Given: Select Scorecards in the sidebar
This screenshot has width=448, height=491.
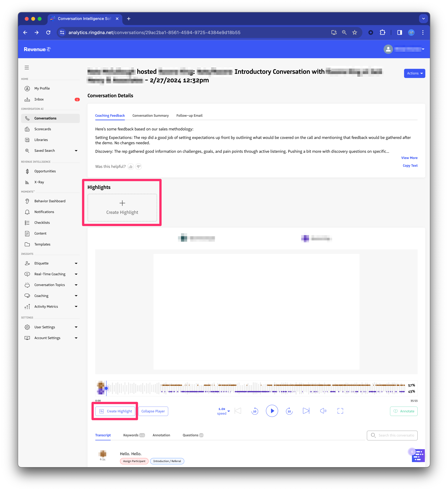Looking at the screenshot, I should click(x=43, y=129).
